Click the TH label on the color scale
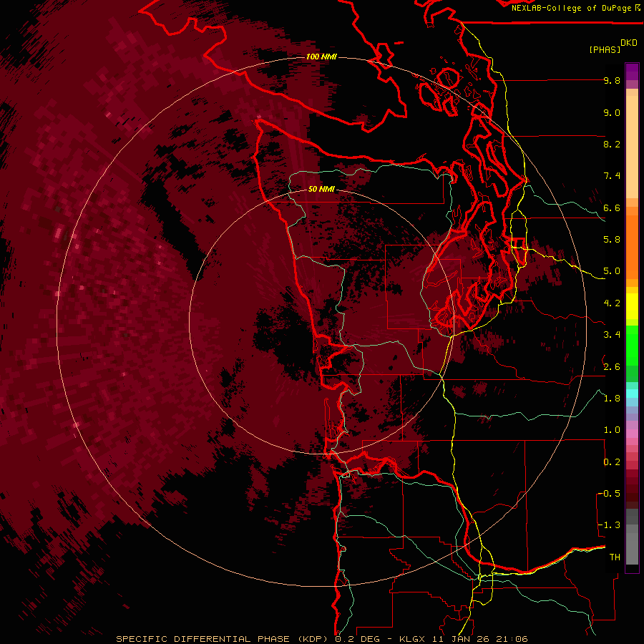 [615, 557]
